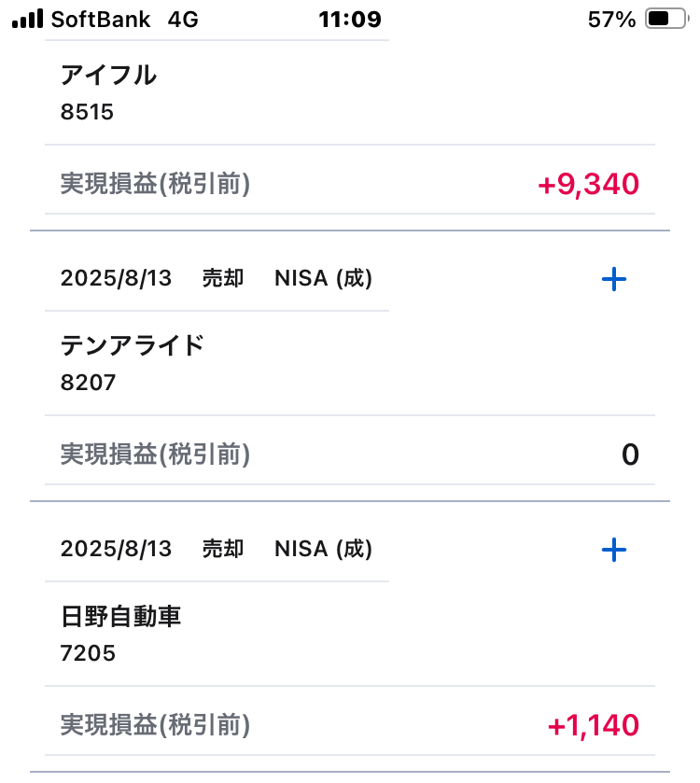Tap NISA (成) label above 日野自動車
Viewport: 700px width, 783px height.
click(x=324, y=549)
